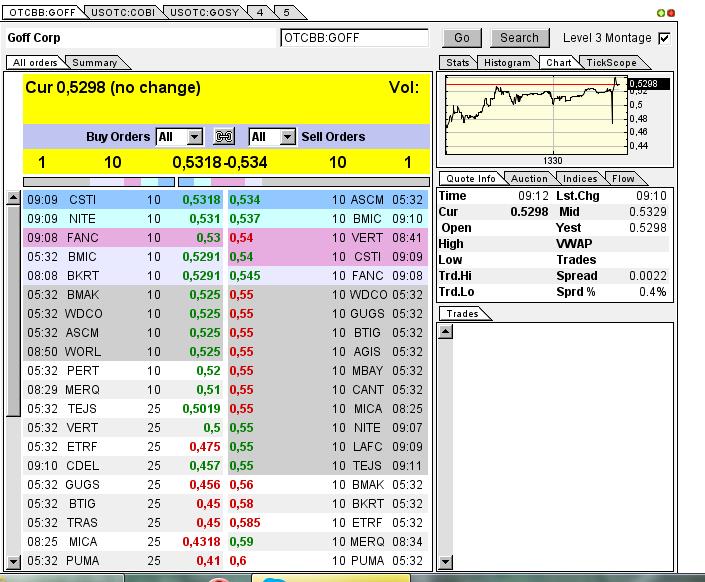Viewport: 705px width, 582px height.
Task: Click the buy-side depth color bar
Action: point(99,182)
